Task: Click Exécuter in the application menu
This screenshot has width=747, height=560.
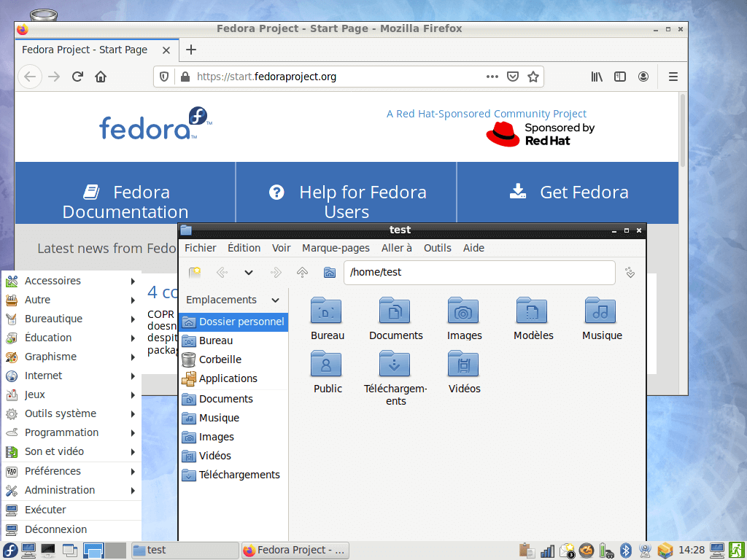Action: pyautogui.click(x=71, y=510)
